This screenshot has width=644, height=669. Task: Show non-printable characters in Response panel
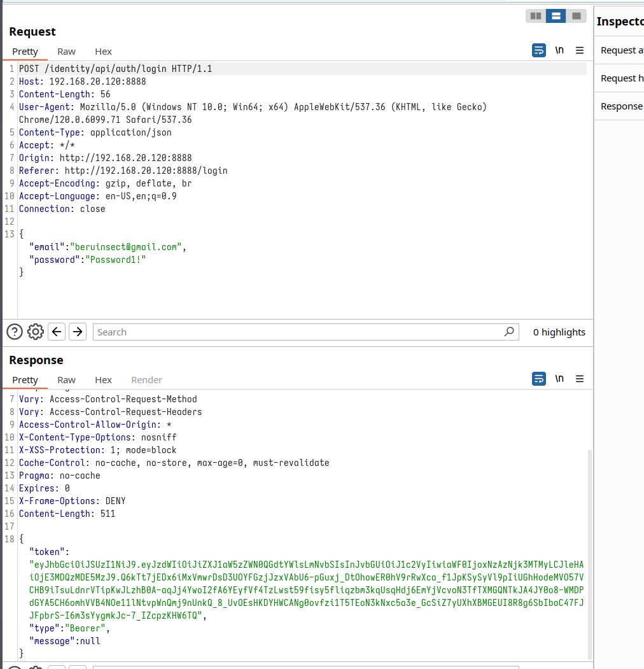coord(559,379)
